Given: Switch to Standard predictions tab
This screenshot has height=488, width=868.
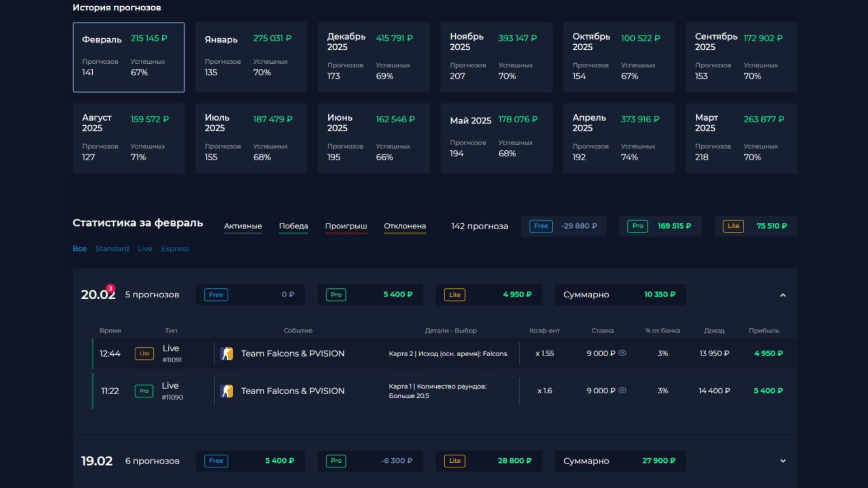Looking at the screenshot, I should pos(112,249).
